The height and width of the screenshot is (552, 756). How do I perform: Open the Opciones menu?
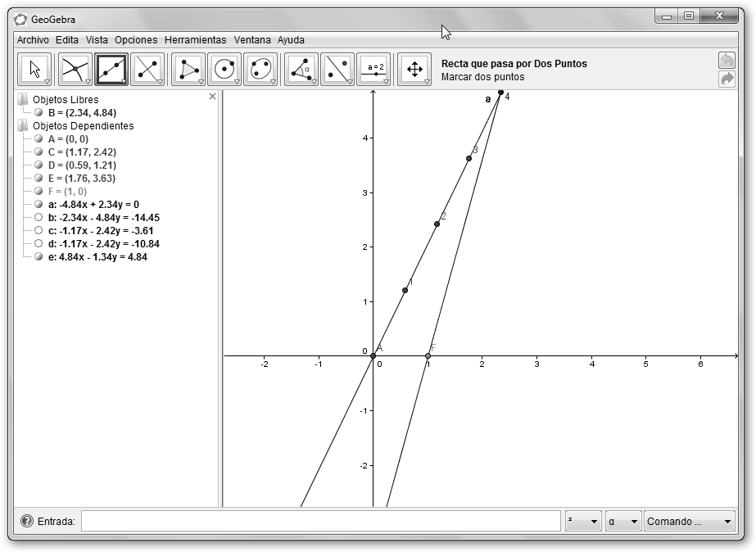(136, 39)
